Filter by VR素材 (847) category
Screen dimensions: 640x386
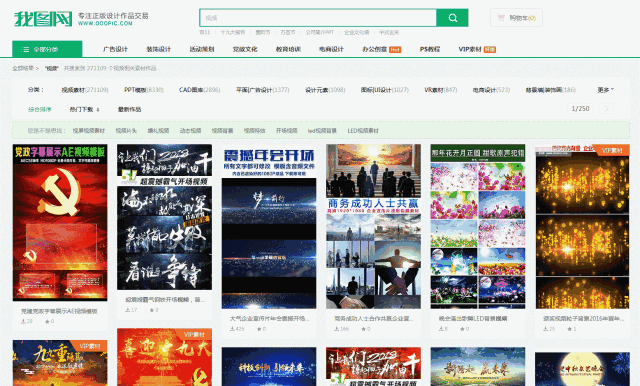(441, 90)
